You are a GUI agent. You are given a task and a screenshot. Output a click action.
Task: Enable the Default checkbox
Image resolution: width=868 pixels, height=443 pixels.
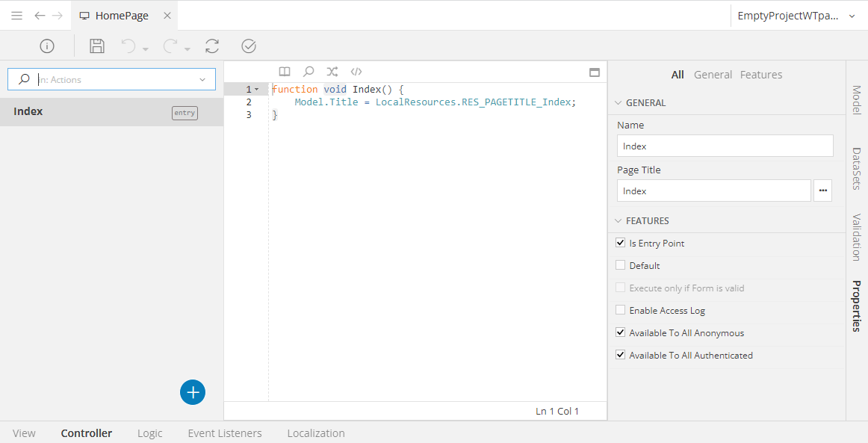click(620, 265)
